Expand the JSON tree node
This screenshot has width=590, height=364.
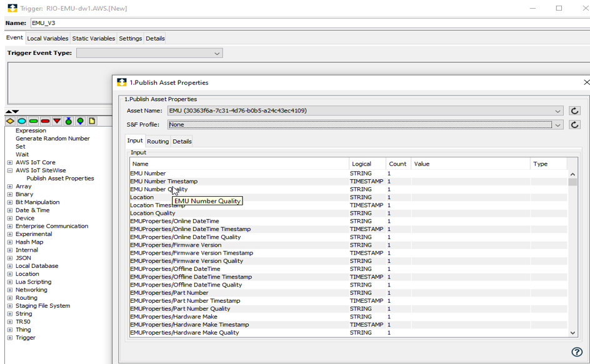click(x=10, y=258)
